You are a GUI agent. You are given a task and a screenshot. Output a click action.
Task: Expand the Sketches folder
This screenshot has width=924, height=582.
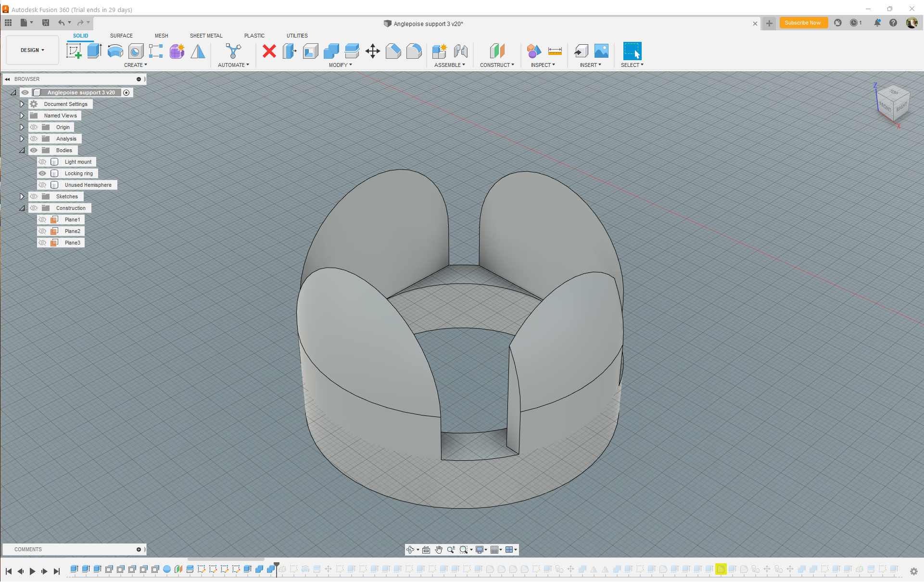pos(22,196)
